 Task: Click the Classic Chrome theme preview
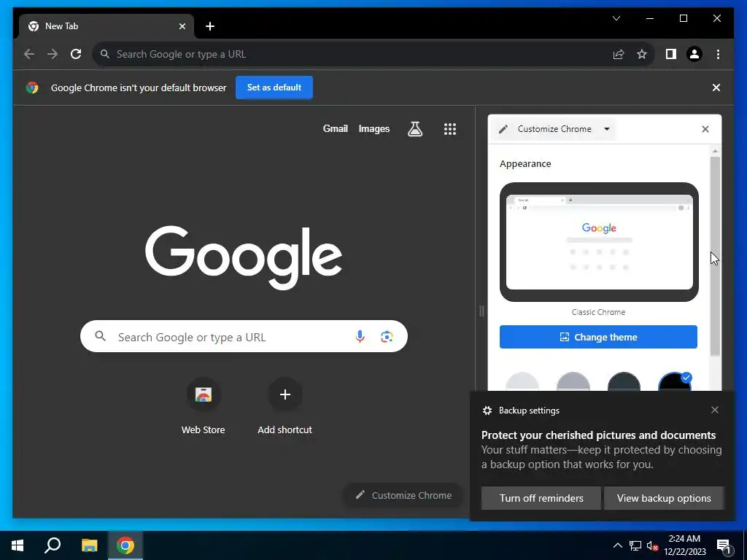pyautogui.click(x=599, y=242)
